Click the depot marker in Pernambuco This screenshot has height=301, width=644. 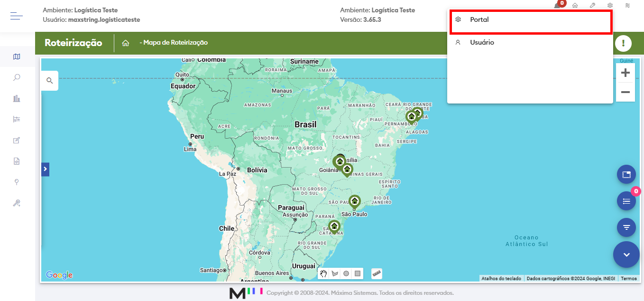(412, 117)
